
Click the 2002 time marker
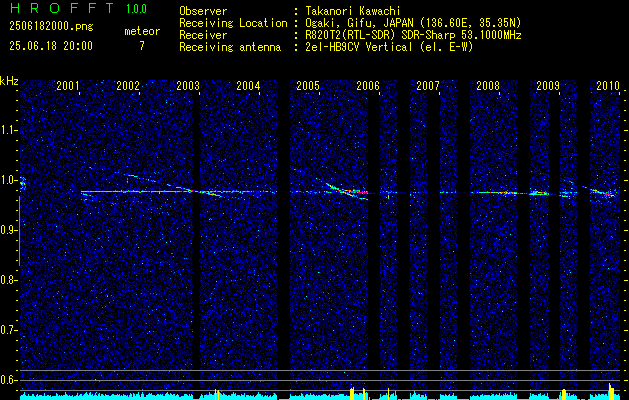128,85
